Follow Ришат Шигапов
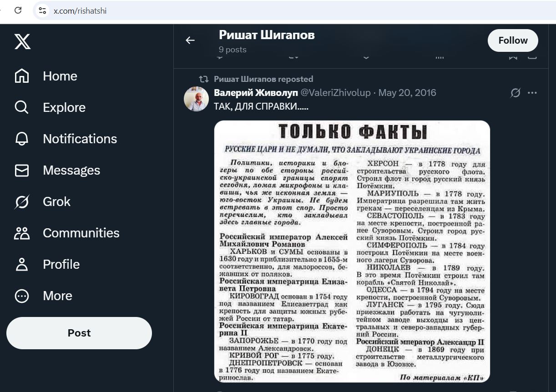The width and height of the screenshot is (556, 392). coord(513,40)
